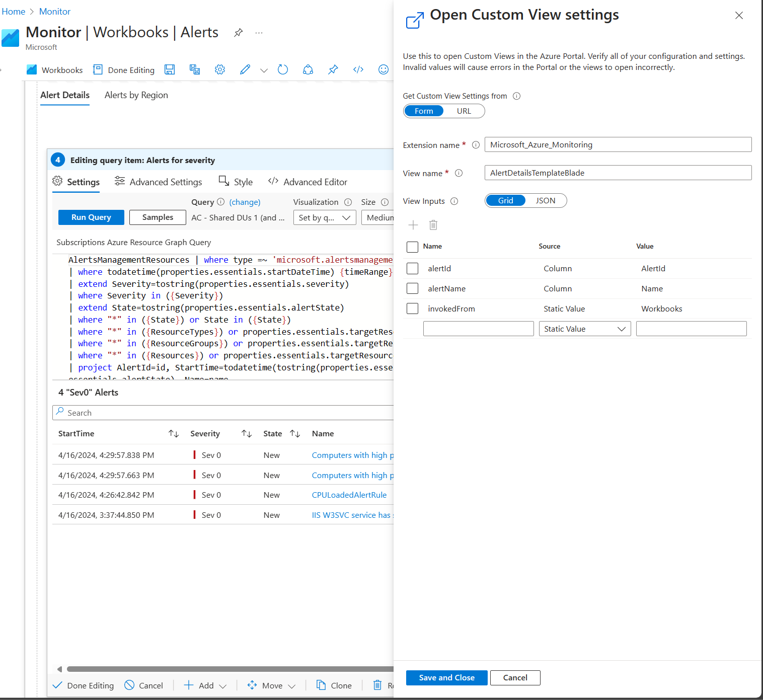The width and height of the screenshot is (763, 700).
Task: Select Form for Custom View Settings source
Action: (424, 111)
